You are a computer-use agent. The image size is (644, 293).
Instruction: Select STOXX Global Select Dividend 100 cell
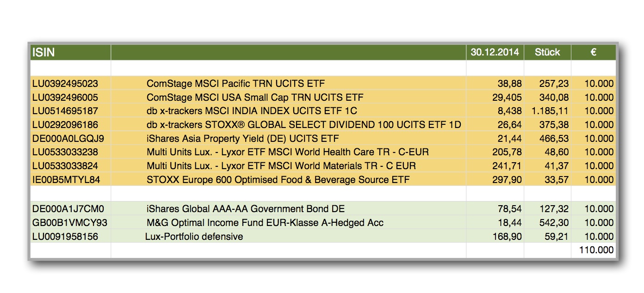303,125
